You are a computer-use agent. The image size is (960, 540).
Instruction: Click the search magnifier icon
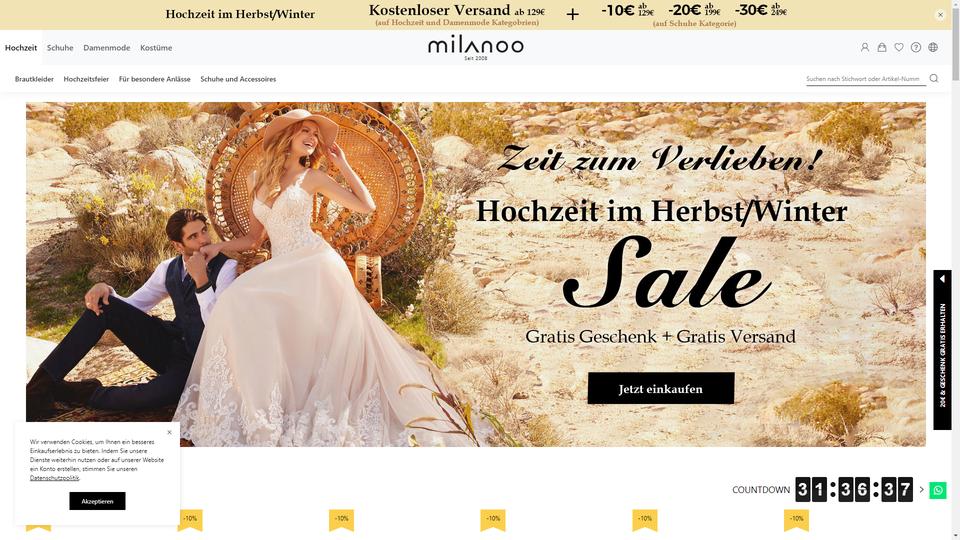(x=934, y=78)
